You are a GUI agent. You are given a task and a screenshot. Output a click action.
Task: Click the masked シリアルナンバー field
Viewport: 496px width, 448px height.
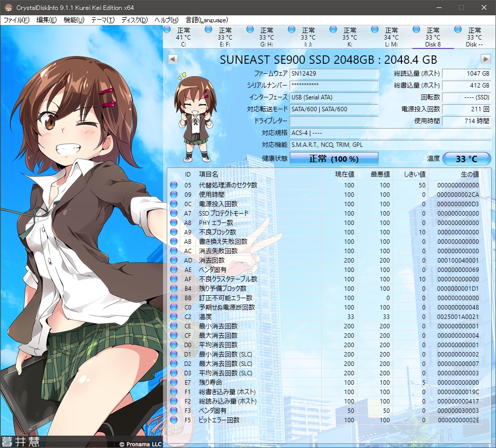pyautogui.click(x=334, y=86)
